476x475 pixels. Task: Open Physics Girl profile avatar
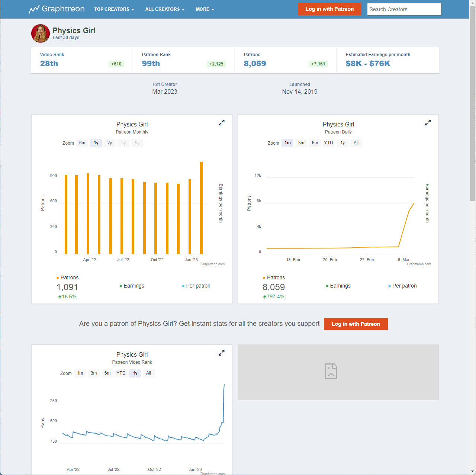tap(41, 33)
